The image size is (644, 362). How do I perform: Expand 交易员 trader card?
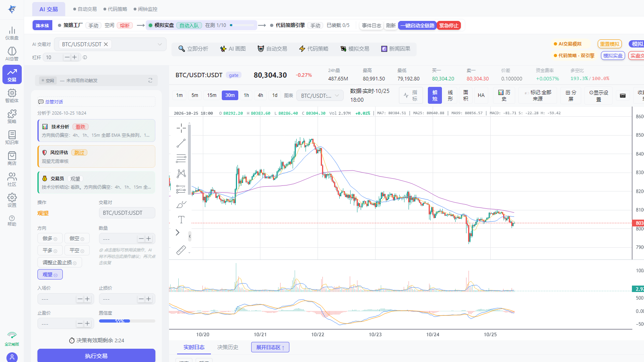coord(96,182)
